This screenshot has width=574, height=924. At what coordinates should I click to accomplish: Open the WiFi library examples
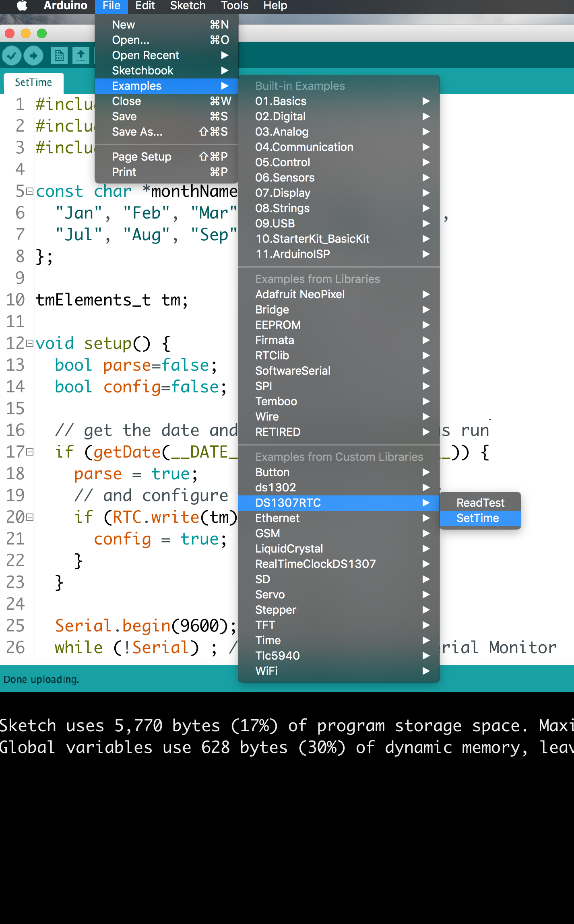tap(339, 671)
